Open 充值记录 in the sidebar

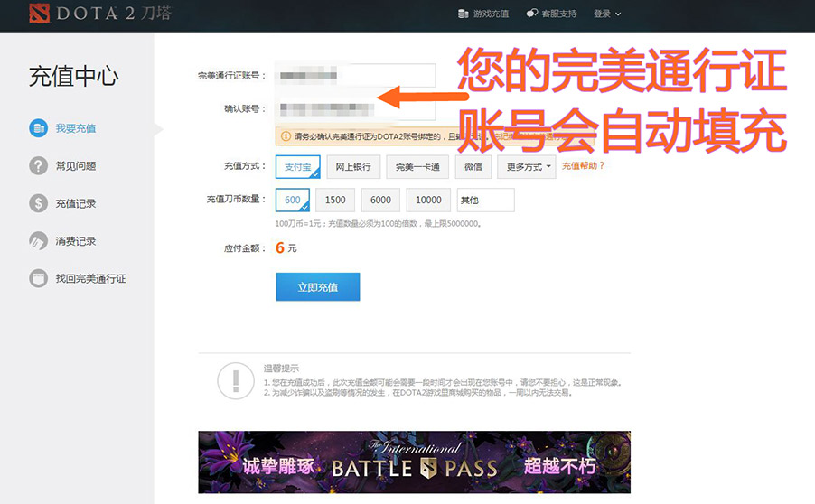point(76,204)
